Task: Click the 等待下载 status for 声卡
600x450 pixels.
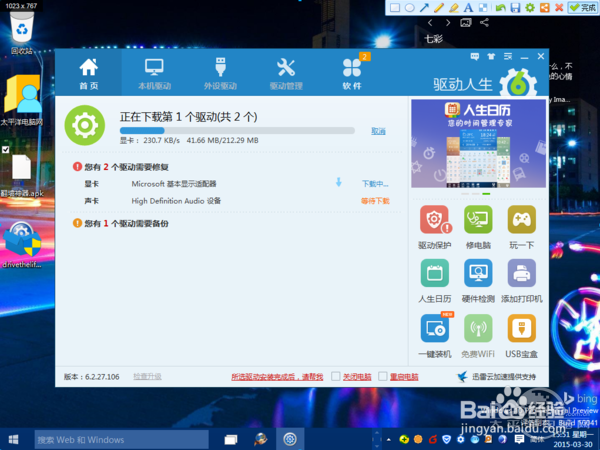Action: 375,201
